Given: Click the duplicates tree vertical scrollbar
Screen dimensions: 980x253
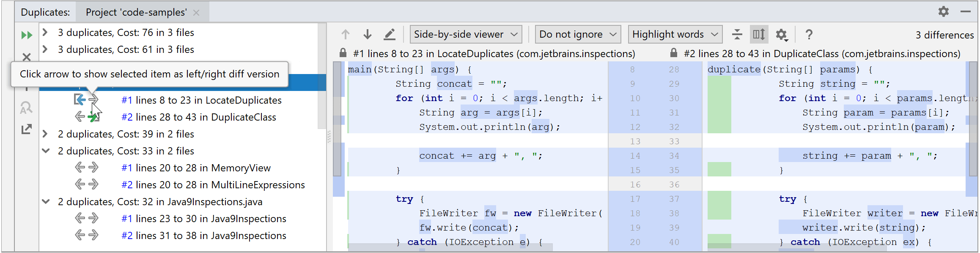Looking at the screenshot, I should click(x=322, y=76).
